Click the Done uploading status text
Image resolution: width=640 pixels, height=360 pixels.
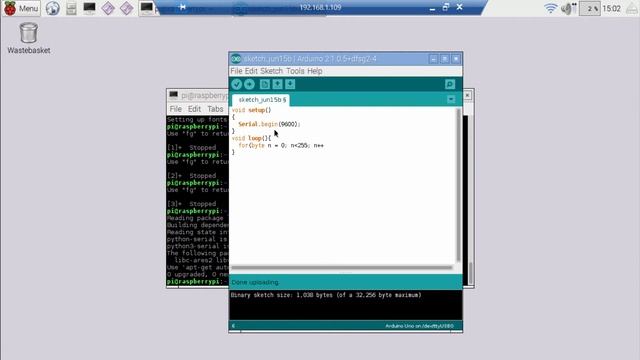pyautogui.click(x=255, y=282)
